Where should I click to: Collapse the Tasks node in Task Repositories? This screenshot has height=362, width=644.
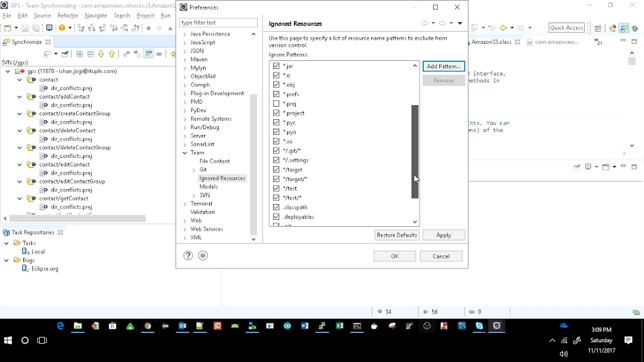[x=7, y=243]
